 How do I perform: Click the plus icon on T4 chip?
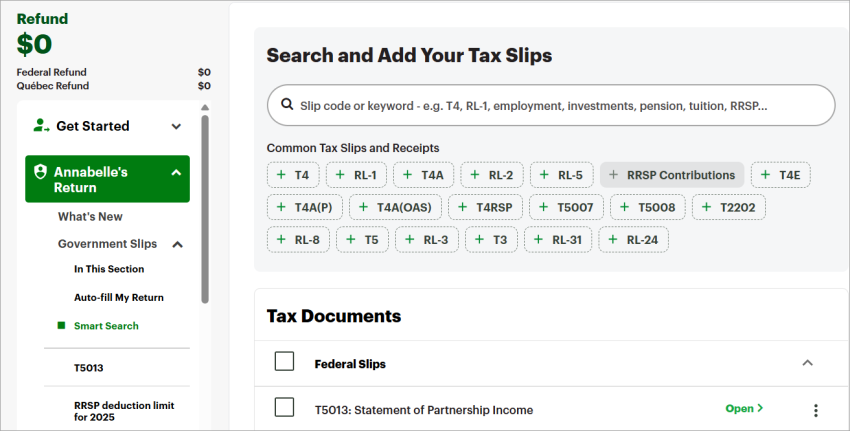(280, 175)
